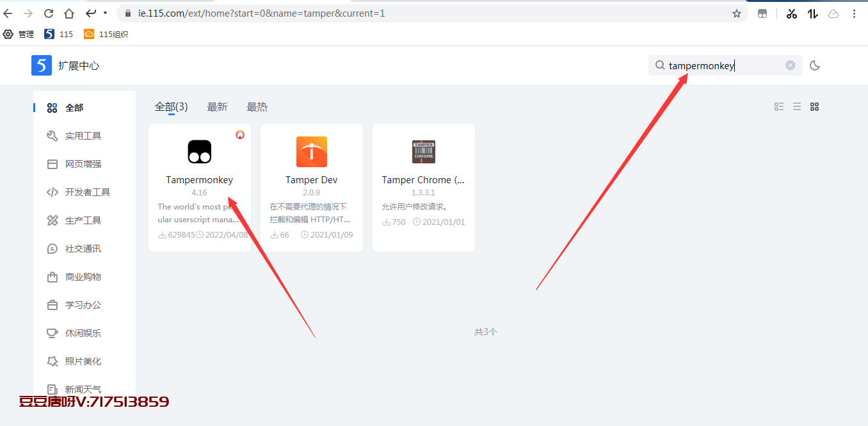Open the 实用工具 category
Screen dimensions: 868x426
(83, 136)
